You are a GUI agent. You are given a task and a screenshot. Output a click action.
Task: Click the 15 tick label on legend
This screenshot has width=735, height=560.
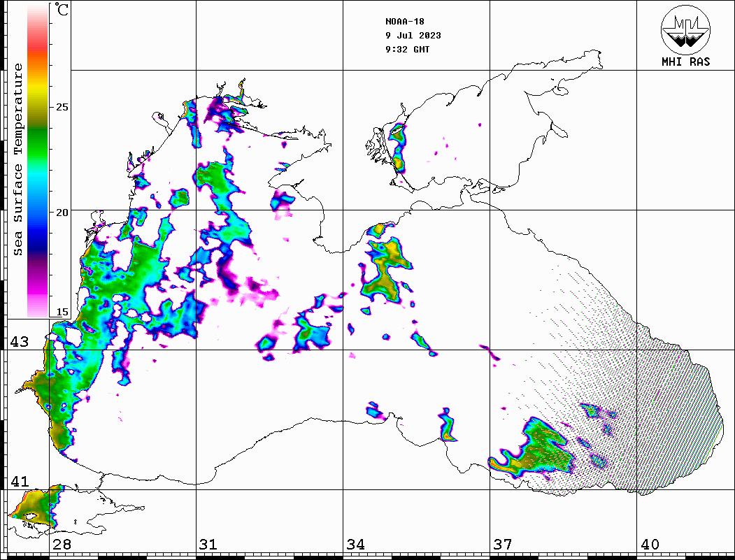(62, 312)
